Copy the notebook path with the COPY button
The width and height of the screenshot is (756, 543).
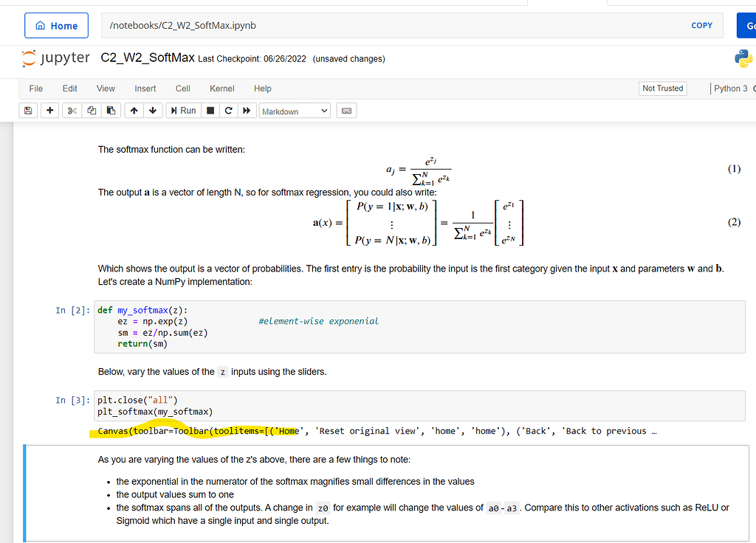701,25
